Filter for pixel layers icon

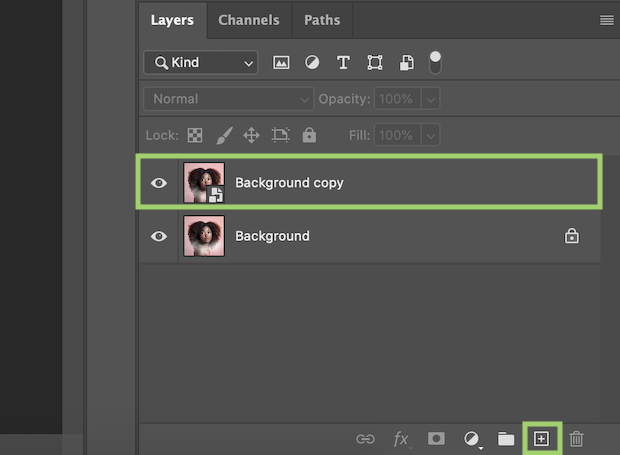281,62
